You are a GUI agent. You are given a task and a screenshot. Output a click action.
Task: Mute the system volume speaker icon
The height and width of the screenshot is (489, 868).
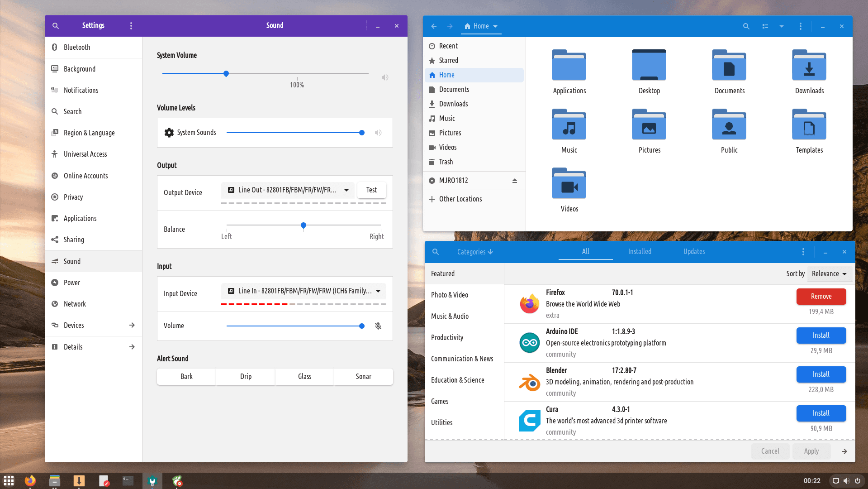pos(384,77)
